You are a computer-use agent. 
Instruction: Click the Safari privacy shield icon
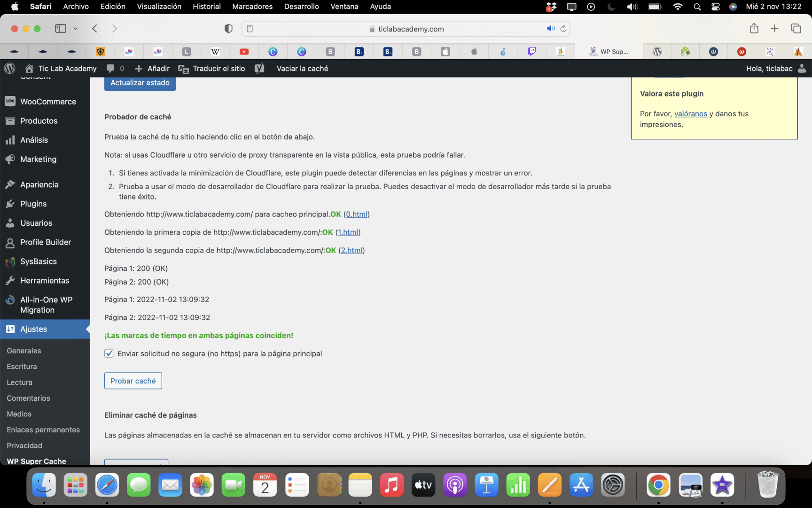(x=228, y=29)
